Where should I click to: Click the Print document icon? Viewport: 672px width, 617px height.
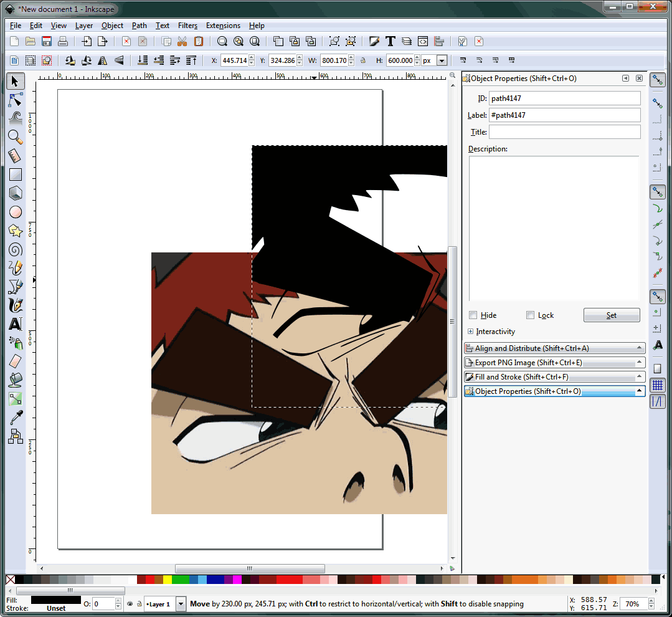[x=62, y=41]
